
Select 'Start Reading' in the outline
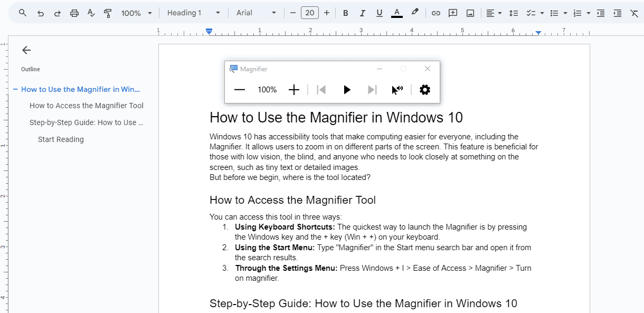point(61,139)
